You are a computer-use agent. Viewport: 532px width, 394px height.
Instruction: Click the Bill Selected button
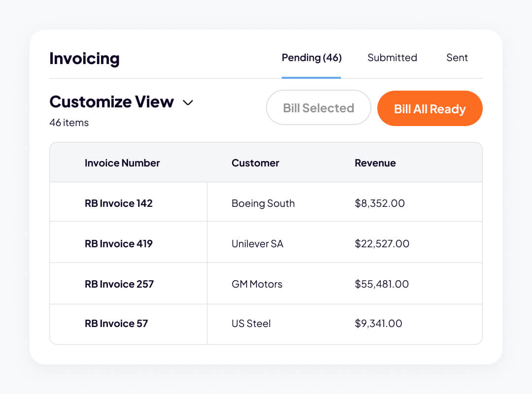[319, 107]
